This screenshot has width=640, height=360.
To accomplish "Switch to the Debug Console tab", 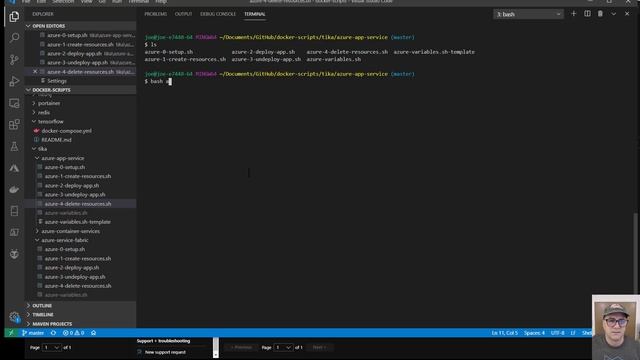I will (218, 14).
